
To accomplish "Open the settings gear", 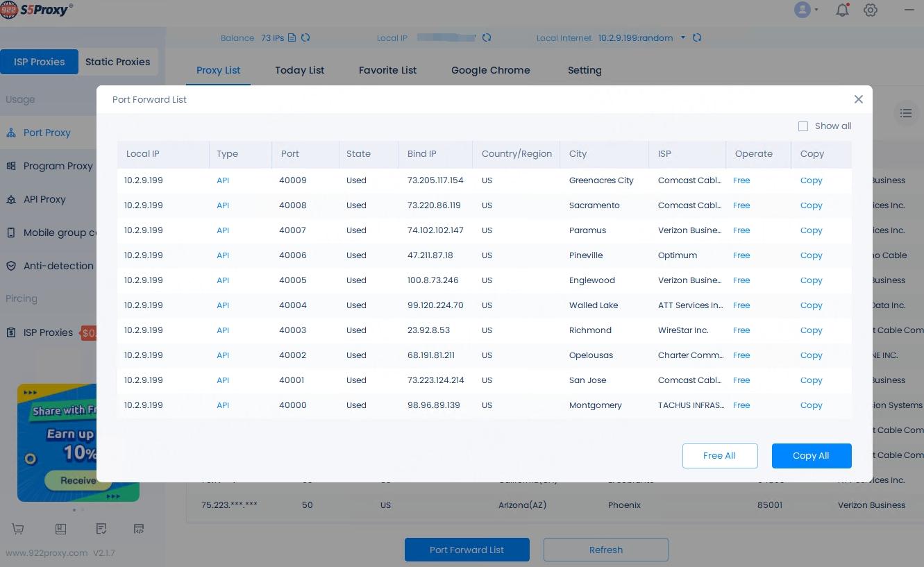I will click(871, 10).
